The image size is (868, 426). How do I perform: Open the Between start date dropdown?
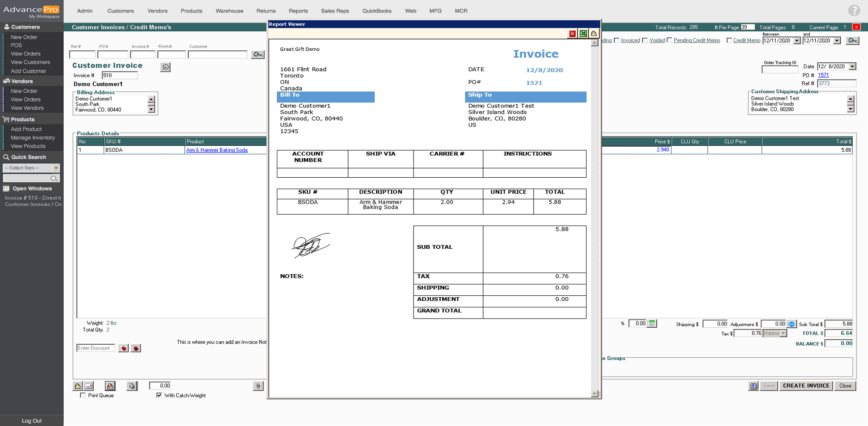point(796,41)
